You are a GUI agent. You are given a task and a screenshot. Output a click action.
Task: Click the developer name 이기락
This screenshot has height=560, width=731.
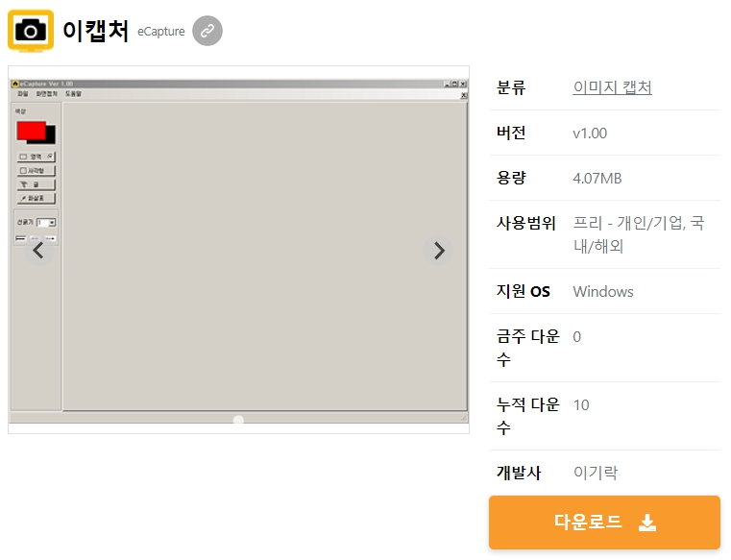coord(596,473)
